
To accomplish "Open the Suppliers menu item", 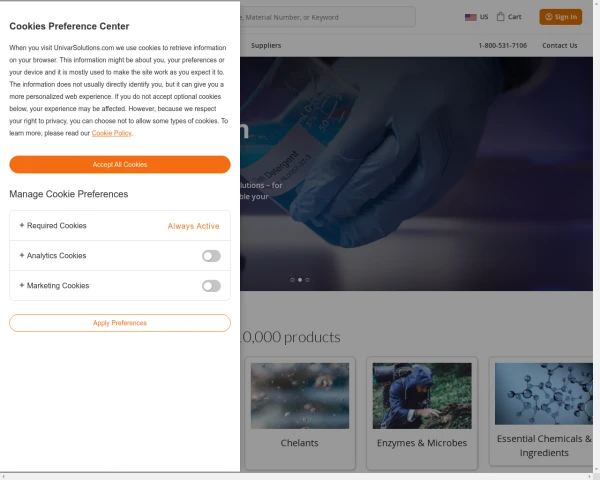I will point(266,45).
